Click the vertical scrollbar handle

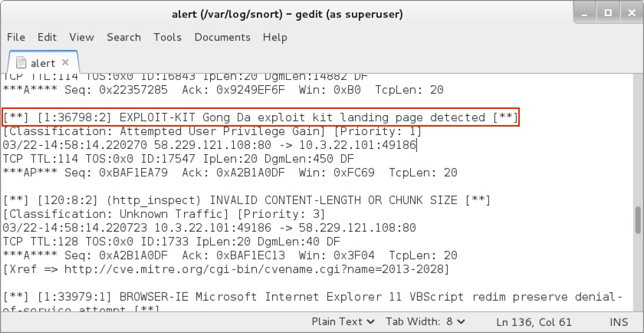pyautogui.click(x=638, y=220)
